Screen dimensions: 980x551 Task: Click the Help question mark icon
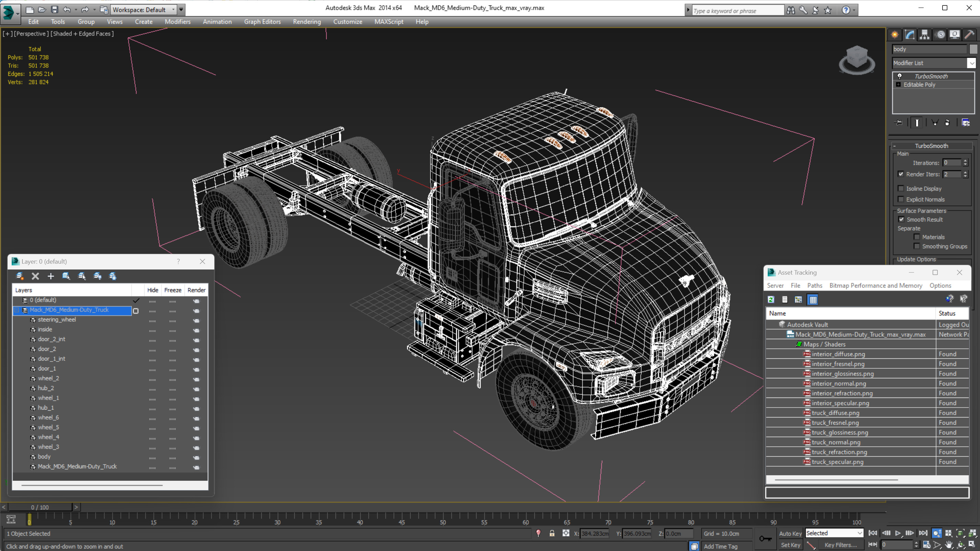tap(845, 10)
